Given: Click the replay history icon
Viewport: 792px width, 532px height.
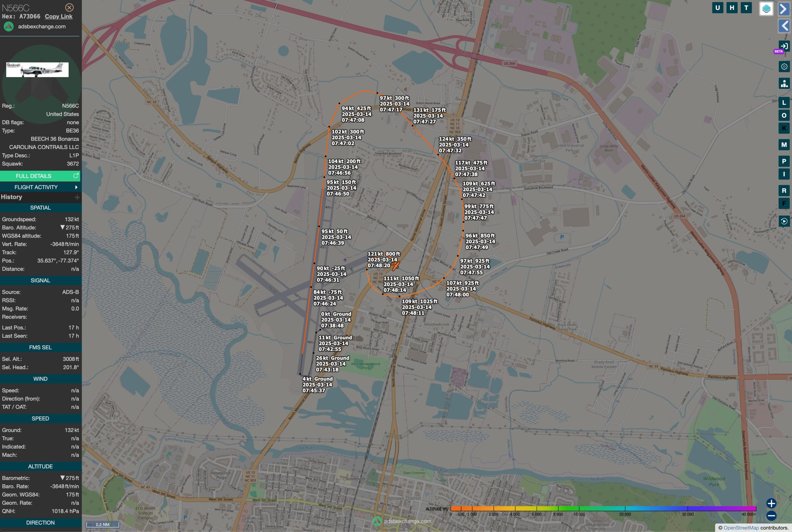Looking at the screenshot, I should click(x=784, y=221).
